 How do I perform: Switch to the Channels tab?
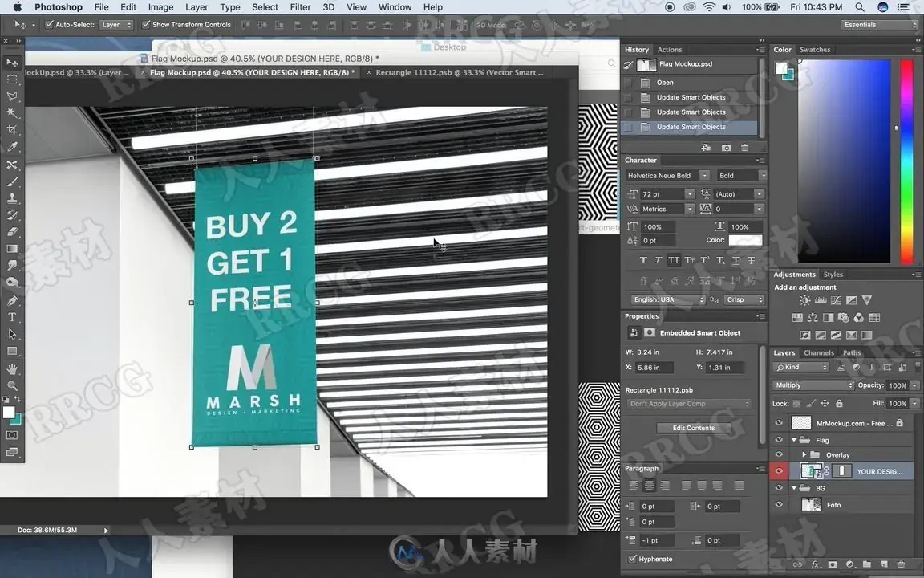point(818,352)
